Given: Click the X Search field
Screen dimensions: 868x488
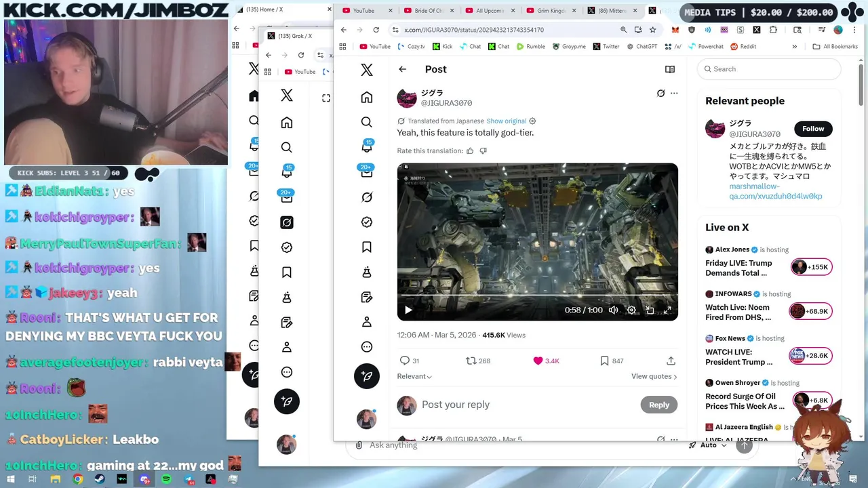Looking at the screenshot, I should pyautogui.click(x=769, y=69).
